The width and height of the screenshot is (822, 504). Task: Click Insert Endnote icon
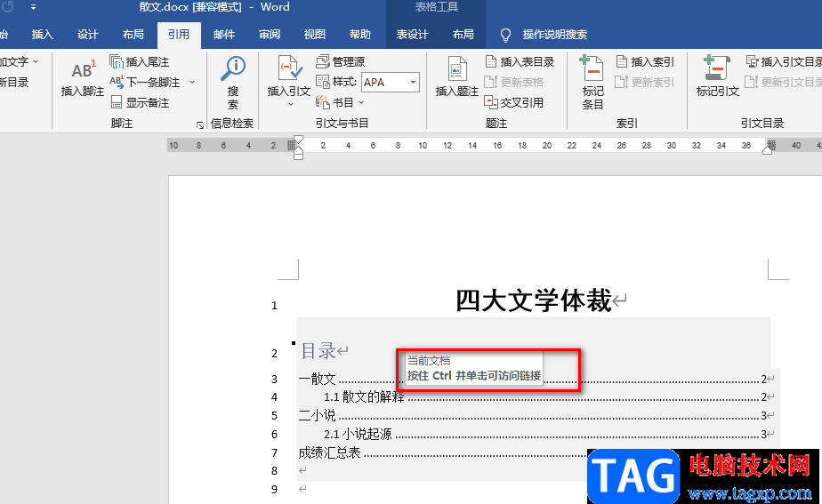tap(116, 62)
